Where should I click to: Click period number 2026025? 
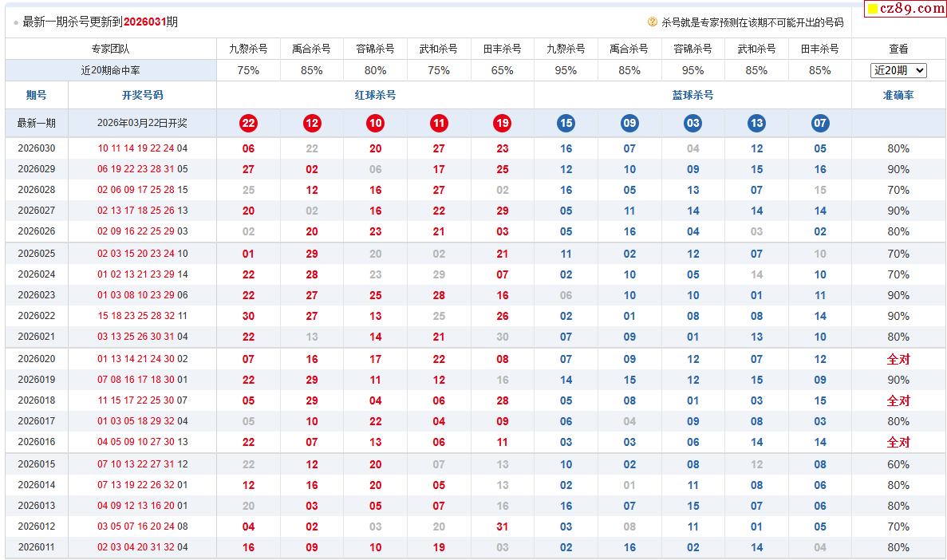point(36,254)
